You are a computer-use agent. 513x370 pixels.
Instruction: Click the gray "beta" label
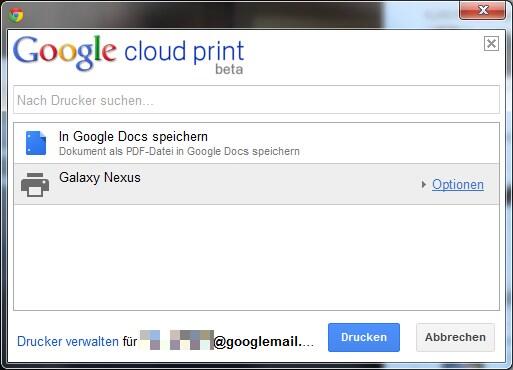click(x=229, y=69)
